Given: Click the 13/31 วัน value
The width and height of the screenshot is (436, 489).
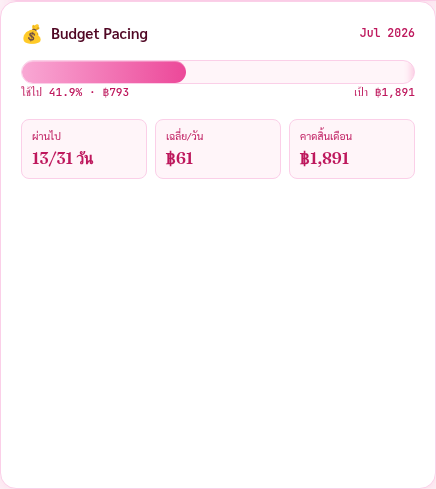Looking at the screenshot, I should [62, 158].
